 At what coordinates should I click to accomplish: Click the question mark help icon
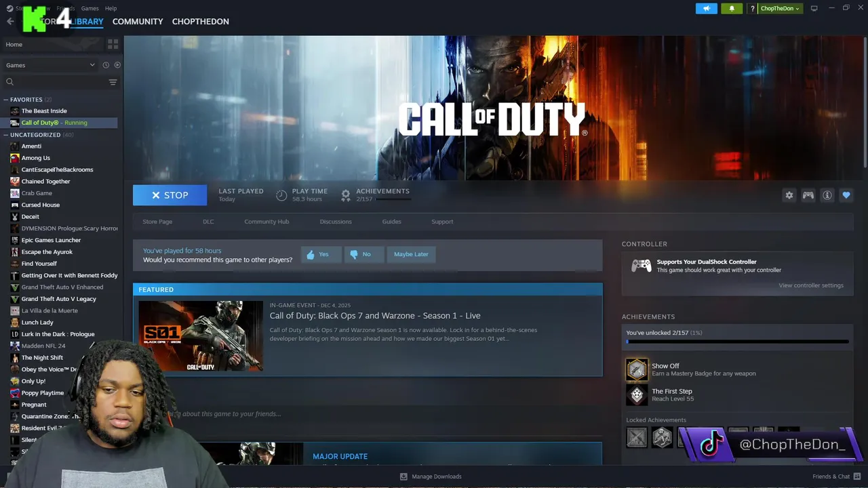752,8
